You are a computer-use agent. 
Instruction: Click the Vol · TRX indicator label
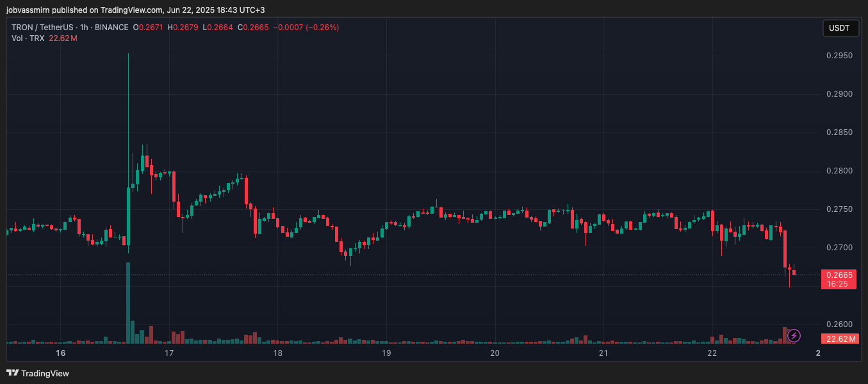click(x=28, y=38)
